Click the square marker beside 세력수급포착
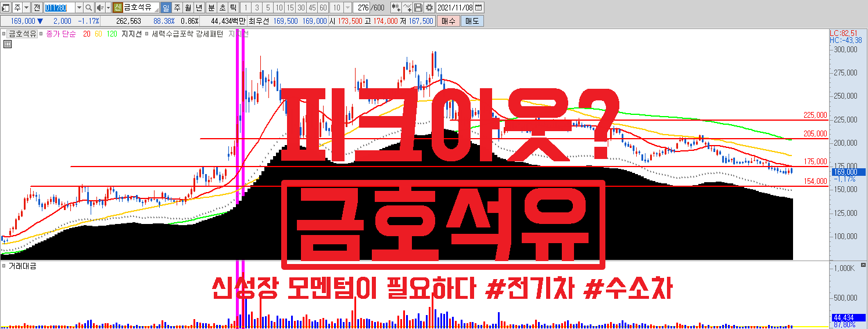The image size is (868, 329). (x=147, y=34)
